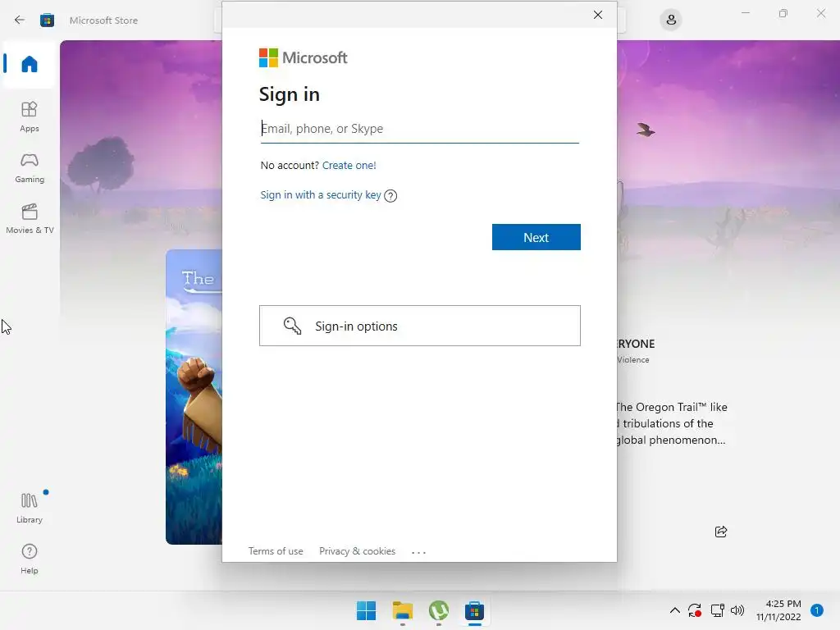The image size is (840, 630).
Task: Open Sign-in options
Action: click(419, 326)
